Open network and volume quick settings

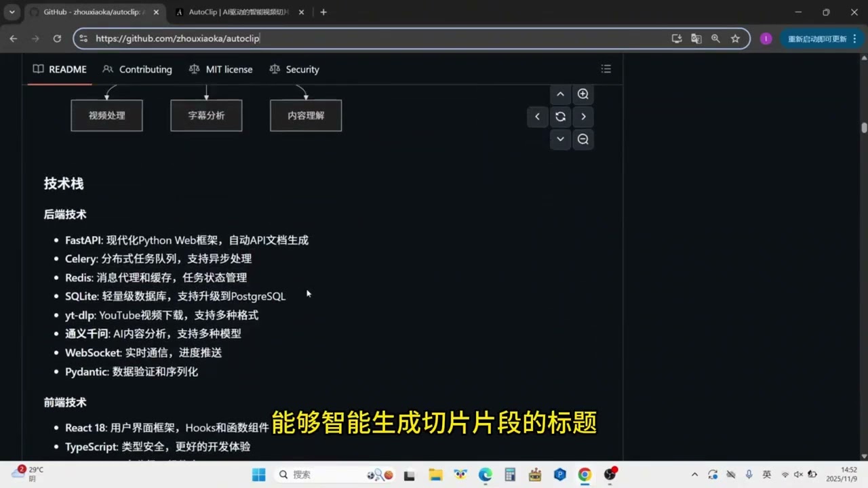tap(798, 475)
